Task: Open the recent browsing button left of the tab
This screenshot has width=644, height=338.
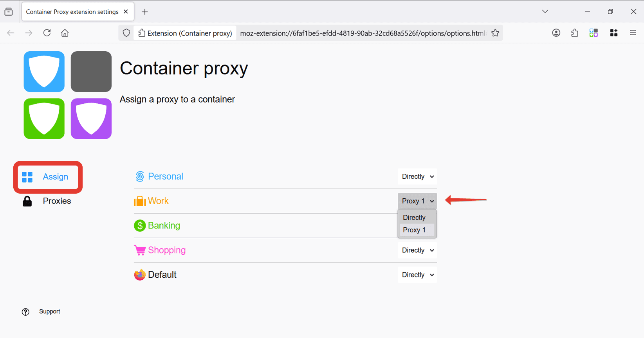Action: pyautogui.click(x=9, y=12)
